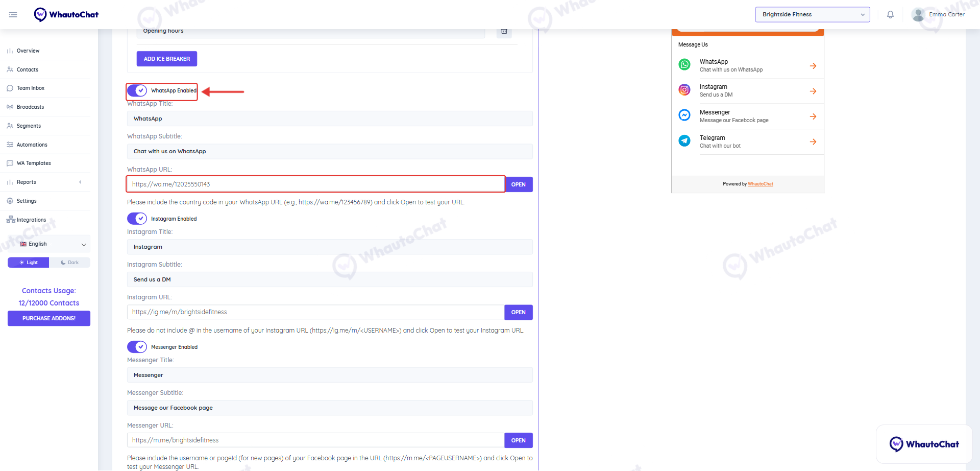Delete the Opening hours ice breaker
The height and width of the screenshot is (471, 980).
504,31
